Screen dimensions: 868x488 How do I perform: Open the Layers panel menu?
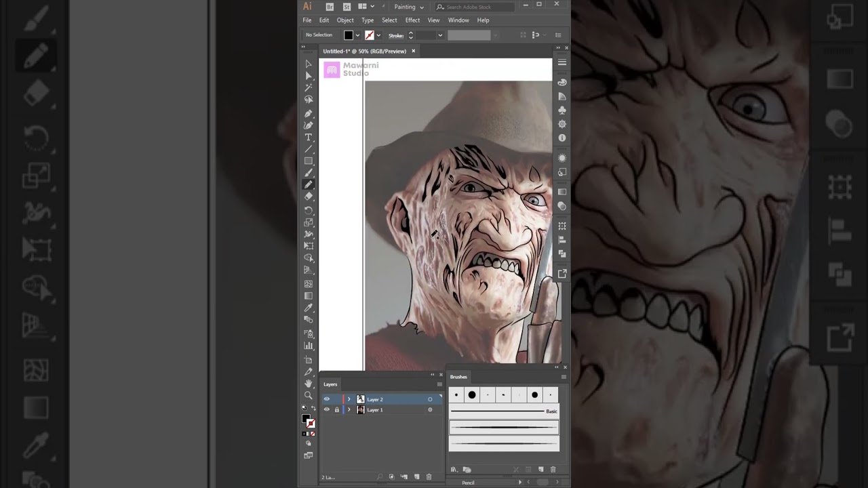click(439, 384)
